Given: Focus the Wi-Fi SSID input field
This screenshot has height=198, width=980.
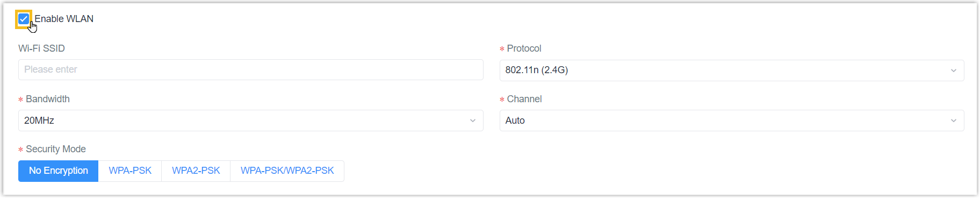Looking at the screenshot, I should coord(251,70).
